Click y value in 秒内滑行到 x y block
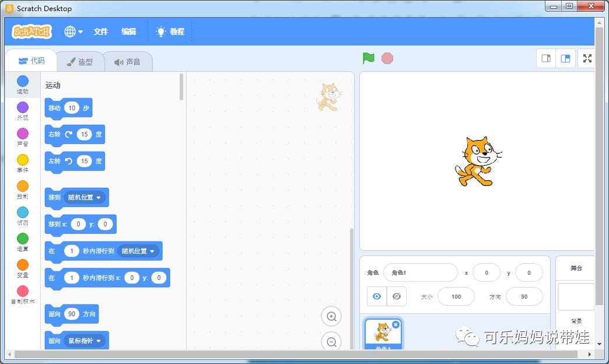The height and width of the screenshot is (364, 609). tap(159, 278)
